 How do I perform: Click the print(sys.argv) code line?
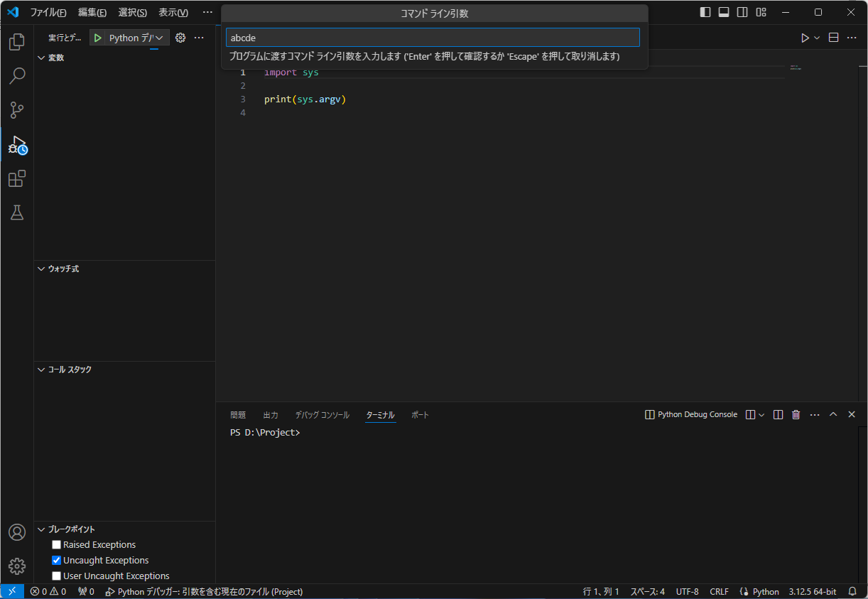(x=305, y=99)
